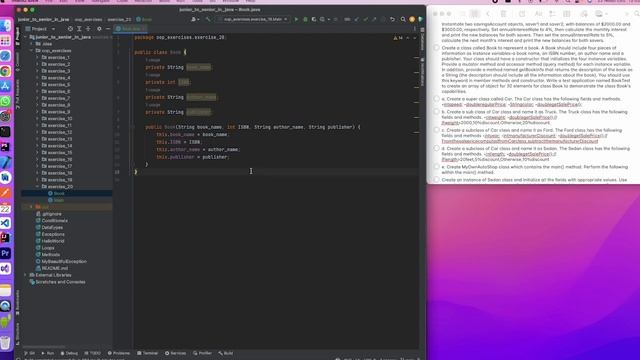
Task: Select the Book.java editor tab
Action: 131,29
